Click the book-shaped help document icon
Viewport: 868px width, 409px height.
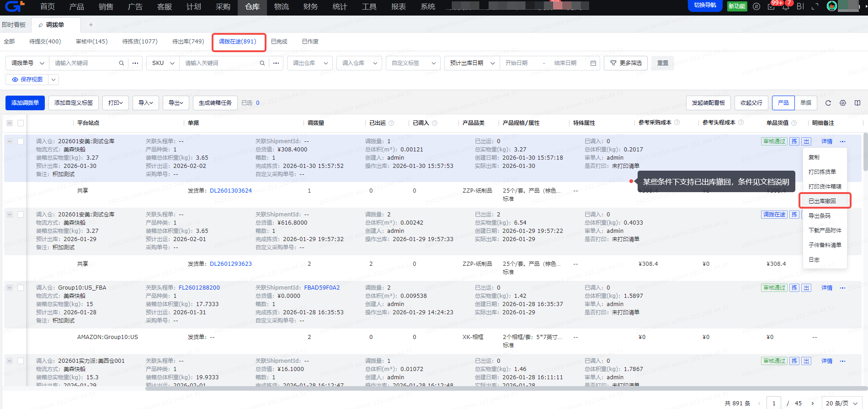point(857,103)
